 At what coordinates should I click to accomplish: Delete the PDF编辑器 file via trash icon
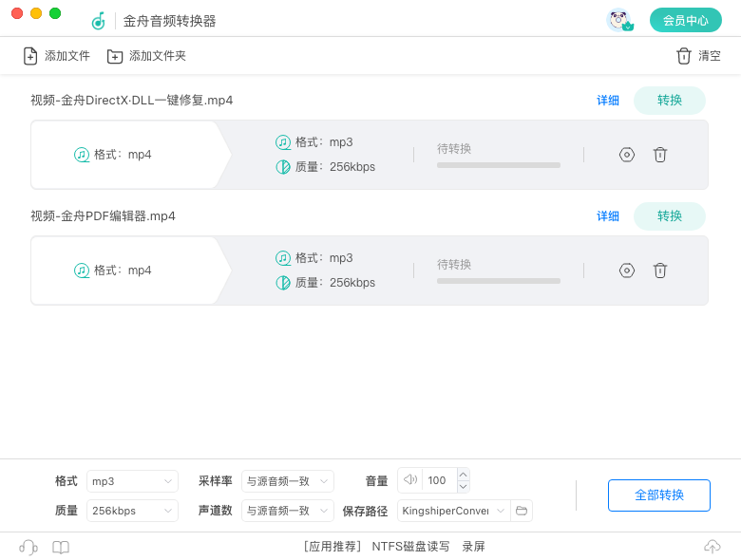(x=659, y=271)
